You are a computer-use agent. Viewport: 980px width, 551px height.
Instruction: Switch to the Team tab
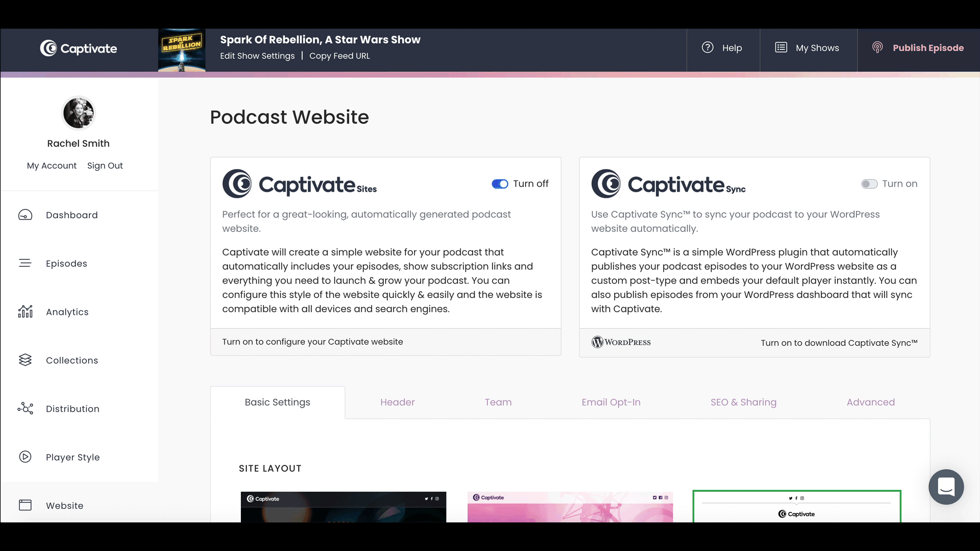point(498,402)
